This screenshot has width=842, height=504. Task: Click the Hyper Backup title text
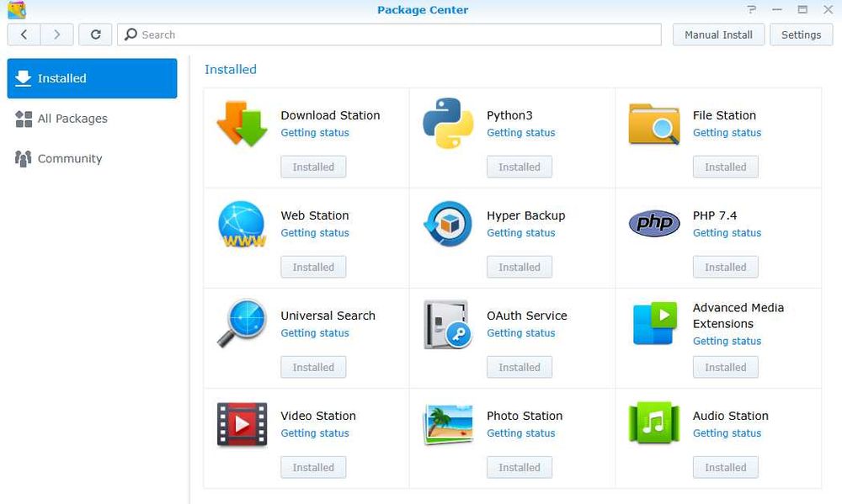tap(525, 215)
